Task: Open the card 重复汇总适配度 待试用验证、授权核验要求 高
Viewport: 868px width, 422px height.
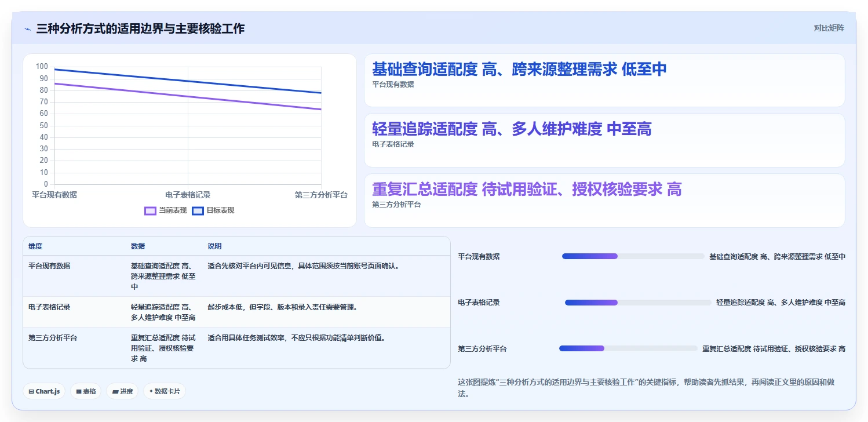Action: 604,201
